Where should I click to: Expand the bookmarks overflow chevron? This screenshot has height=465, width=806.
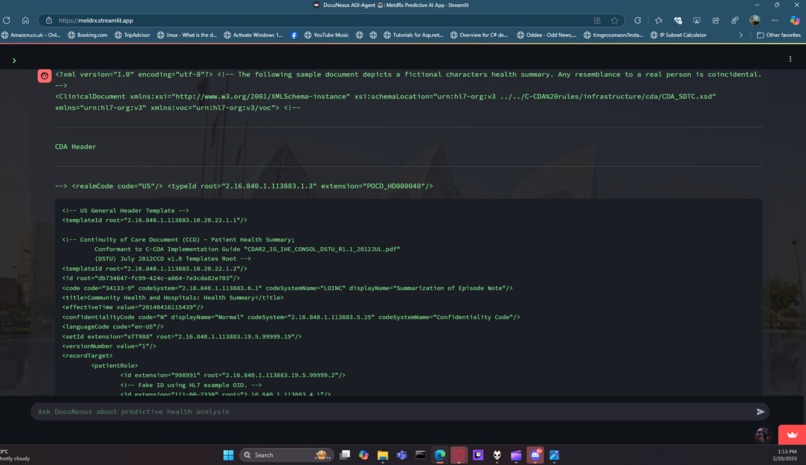pyautogui.click(x=741, y=35)
